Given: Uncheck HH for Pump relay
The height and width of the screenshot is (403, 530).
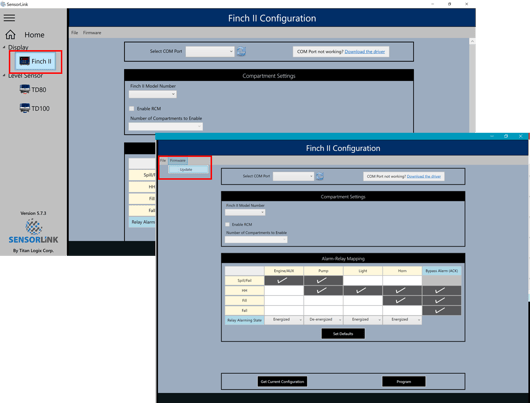Looking at the screenshot, I should (323, 290).
